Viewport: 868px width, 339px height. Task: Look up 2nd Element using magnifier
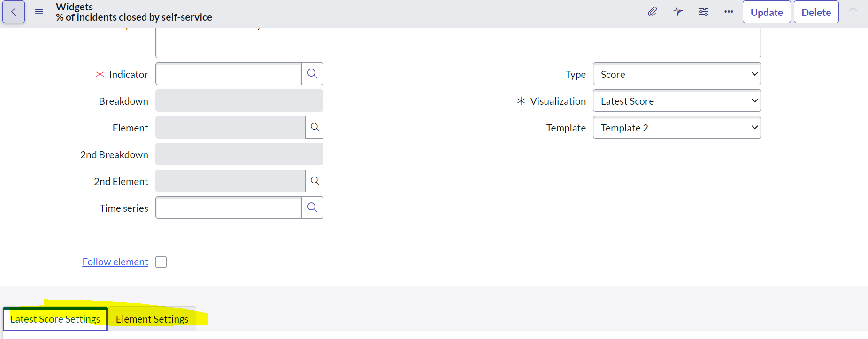point(315,181)
